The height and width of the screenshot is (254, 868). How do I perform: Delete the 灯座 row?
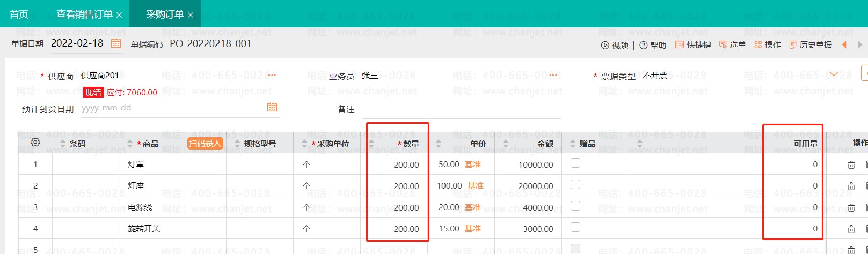tap(851, 186)
